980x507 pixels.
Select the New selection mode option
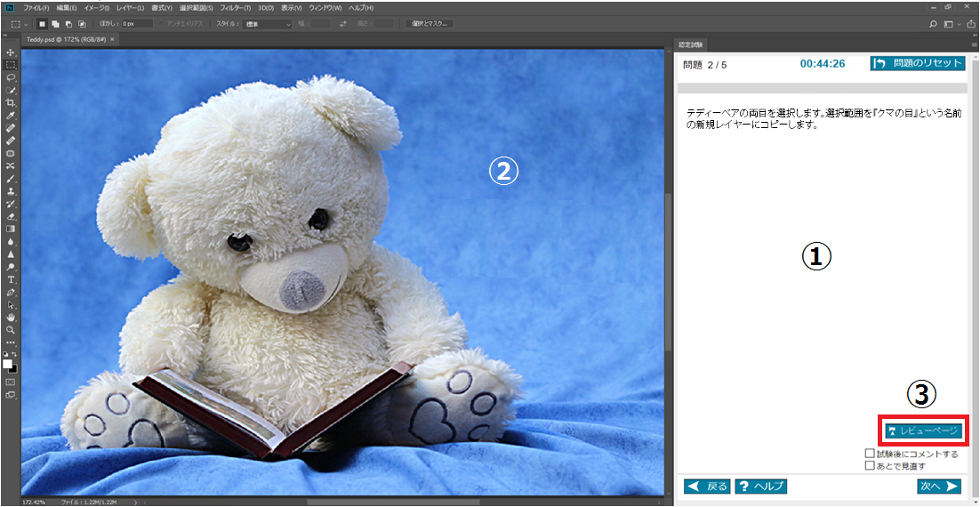pos(42,24)
